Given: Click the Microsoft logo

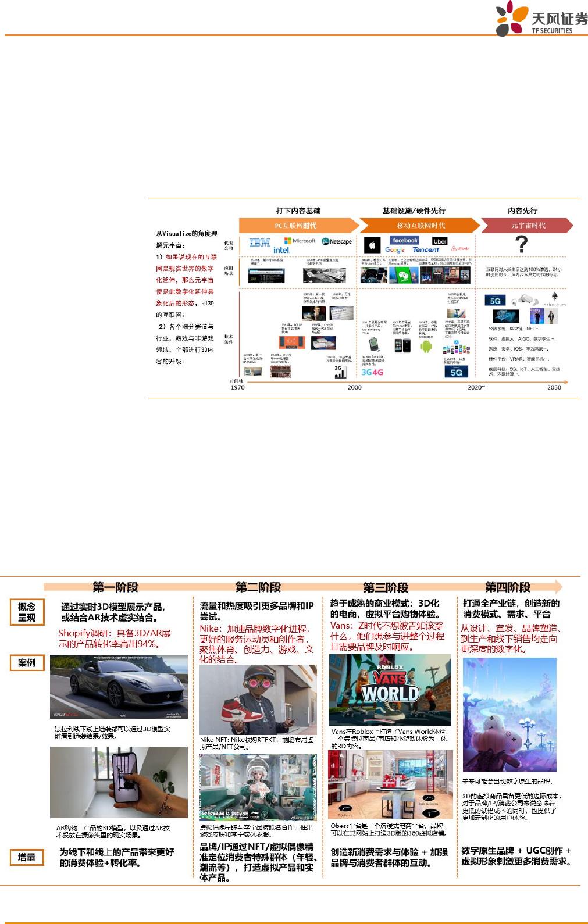Looking at the screenshot, I should point(300,240).
